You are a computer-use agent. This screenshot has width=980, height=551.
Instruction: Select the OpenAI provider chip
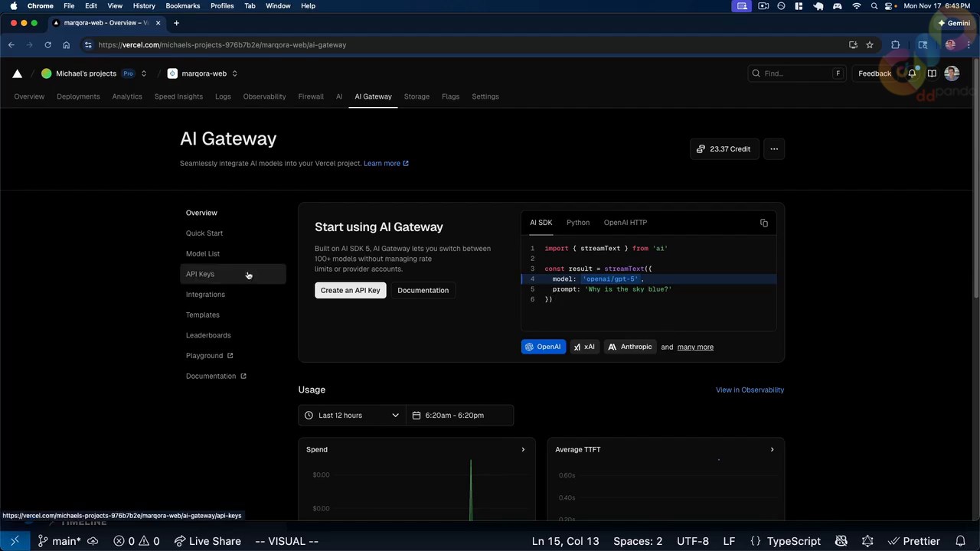[544, 347]
